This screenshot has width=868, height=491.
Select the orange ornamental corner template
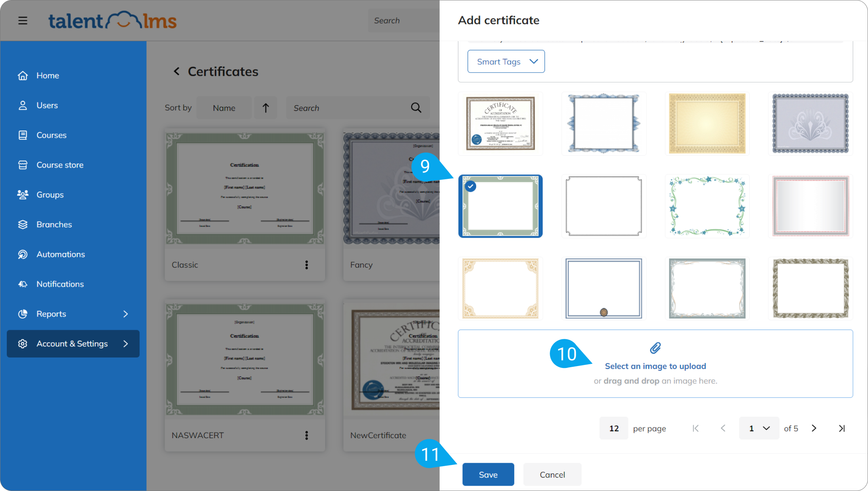click(x=500, y=288)
